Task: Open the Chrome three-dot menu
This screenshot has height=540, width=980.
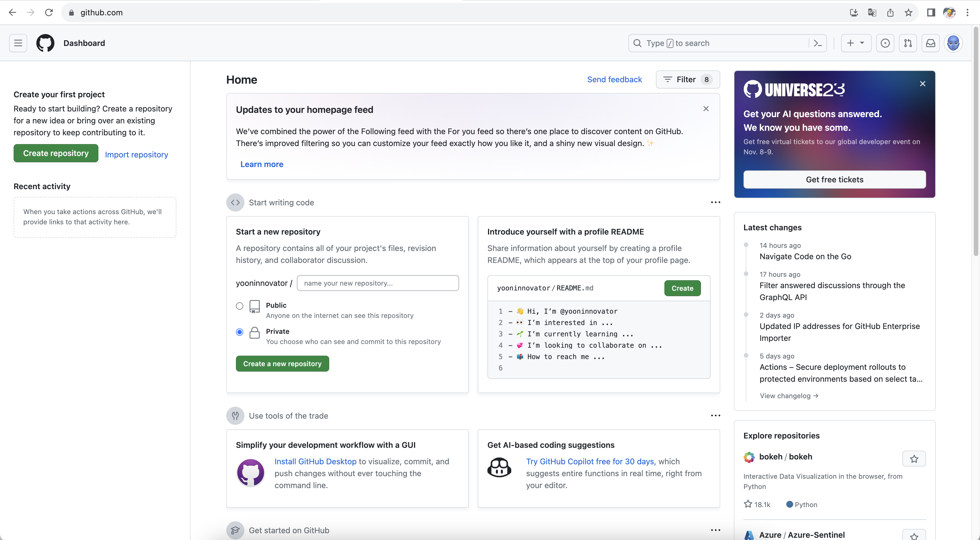Action: pyautogui.click(x=967, y=12)
